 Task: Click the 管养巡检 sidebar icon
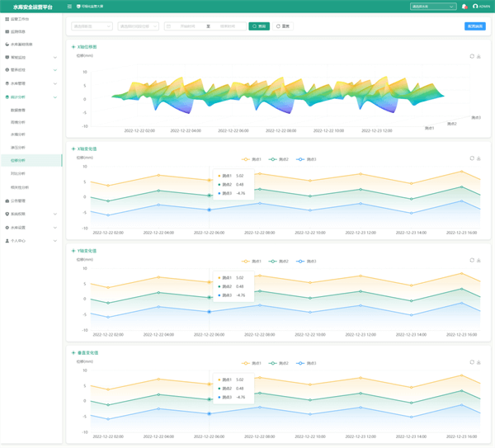(7, 70)
